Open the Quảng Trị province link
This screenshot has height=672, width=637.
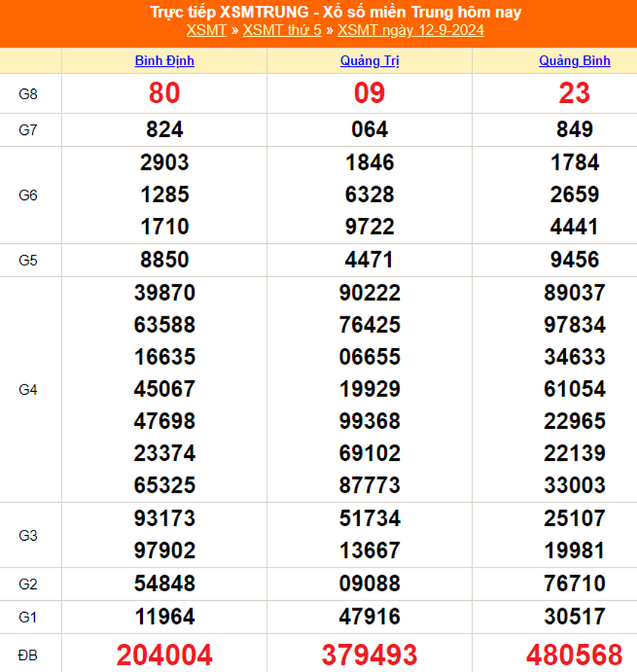[x=370, y=61]
